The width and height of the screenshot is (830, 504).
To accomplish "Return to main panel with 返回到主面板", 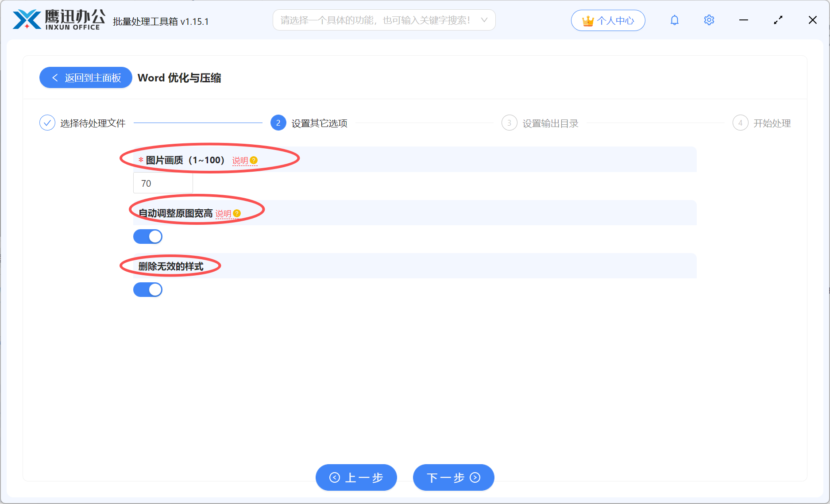I will pos(86,77).
